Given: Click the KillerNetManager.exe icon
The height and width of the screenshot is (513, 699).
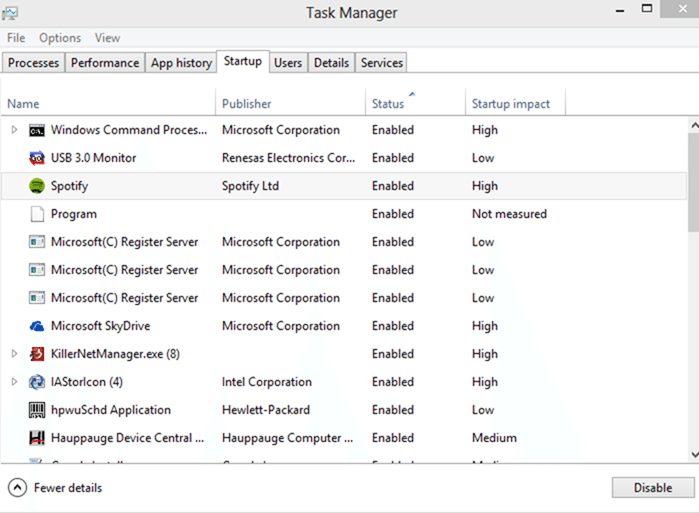Looking at the screenshot, I should (37, 354).
